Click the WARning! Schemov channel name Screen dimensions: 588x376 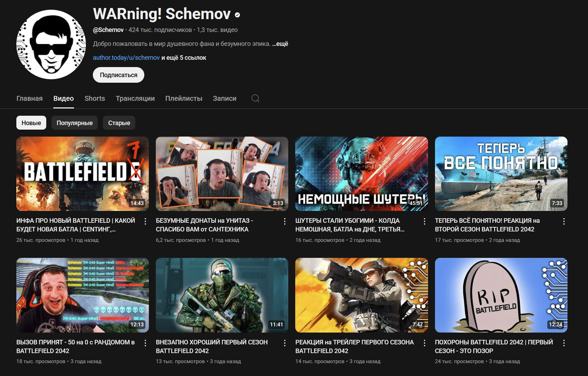tap(162, 14)
